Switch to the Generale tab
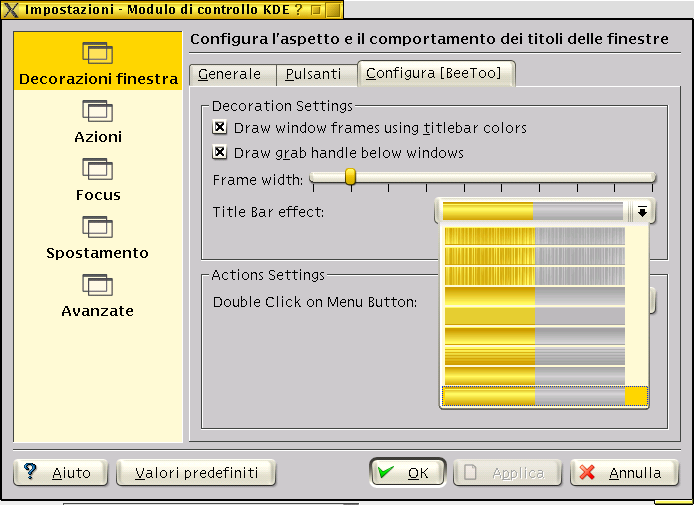Viewport: 694px width, 505px height. point(232,74)
